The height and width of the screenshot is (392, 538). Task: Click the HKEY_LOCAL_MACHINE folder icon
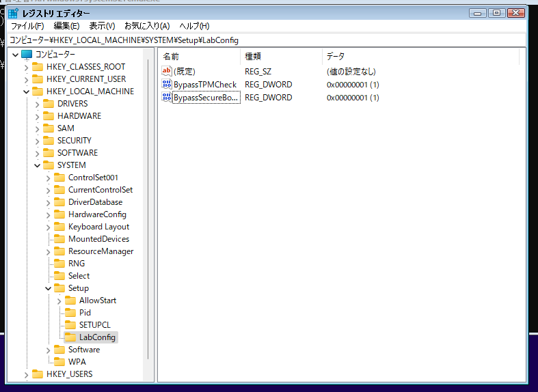point(38,92)
